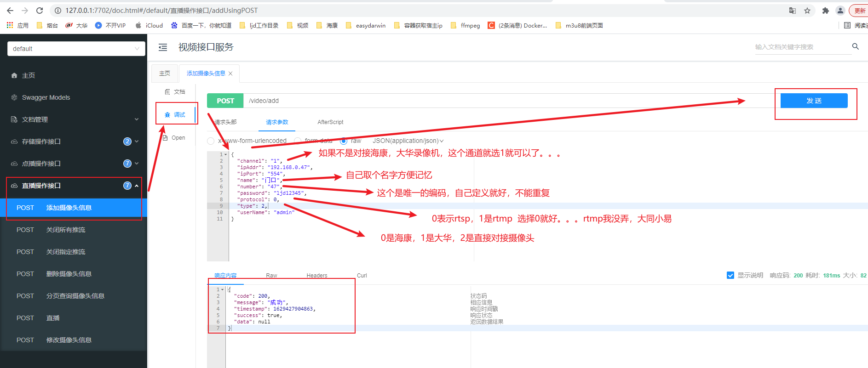868x368 pixels.
Task: Open the Open side tab
Action: [174, 138]
